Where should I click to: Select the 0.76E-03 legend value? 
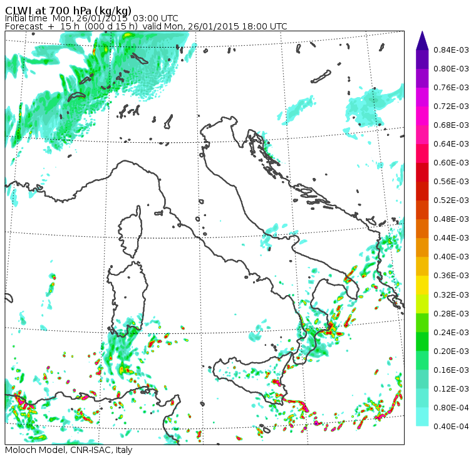click(x=451, y=88)
